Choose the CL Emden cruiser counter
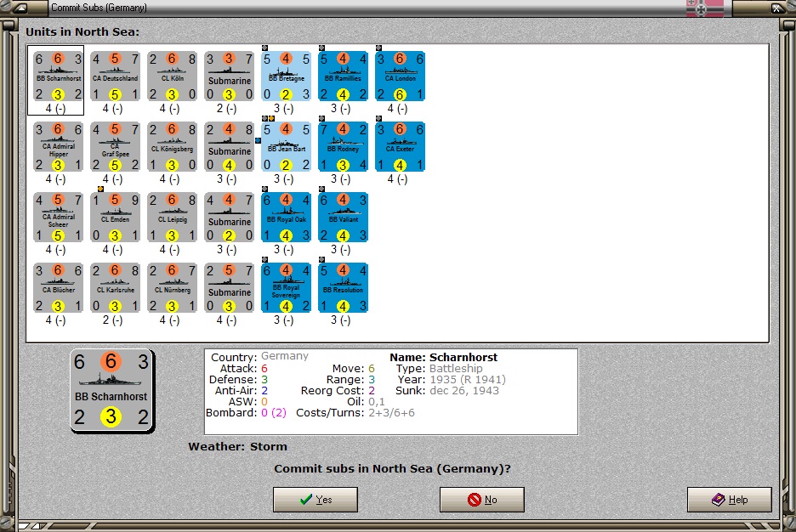Viewport: 796px width, 532px height. click(x=116, y=217)
